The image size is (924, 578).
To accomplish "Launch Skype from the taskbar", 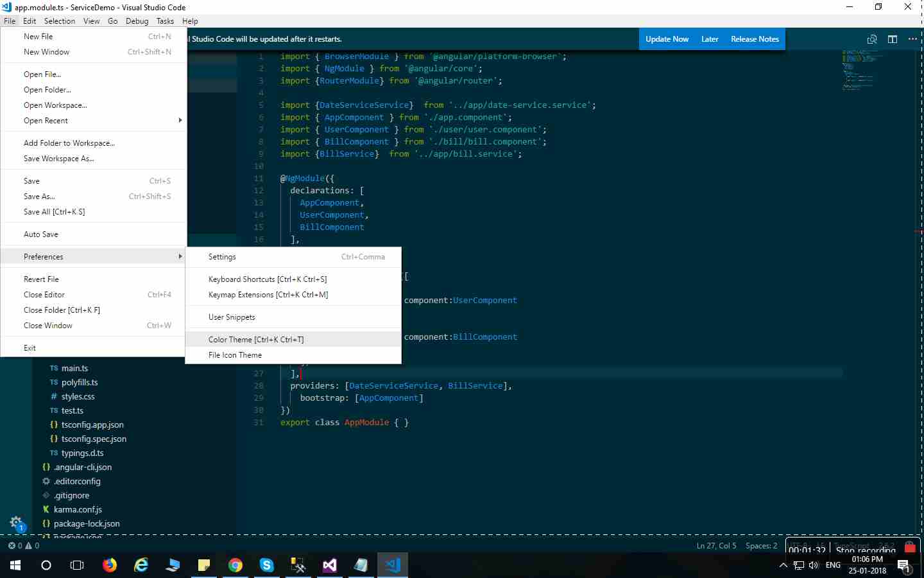I will click(x=266, y=565).
